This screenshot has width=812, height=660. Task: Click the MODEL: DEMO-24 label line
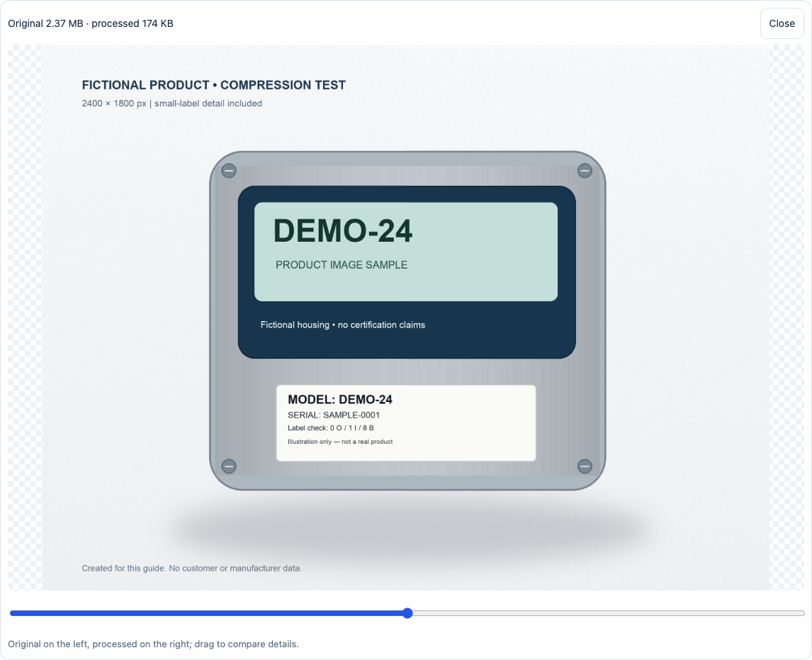click(x=339, y=399)
